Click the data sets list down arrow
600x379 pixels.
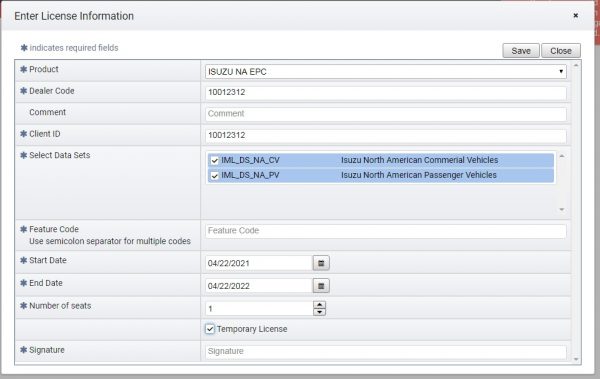pyautogui.click(x=562, y=209)
